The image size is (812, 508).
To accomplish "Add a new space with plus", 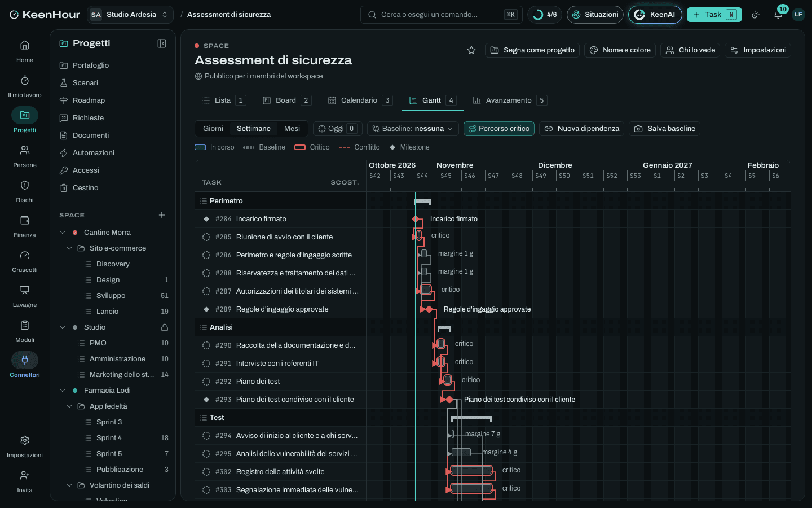I will (162, 215).
